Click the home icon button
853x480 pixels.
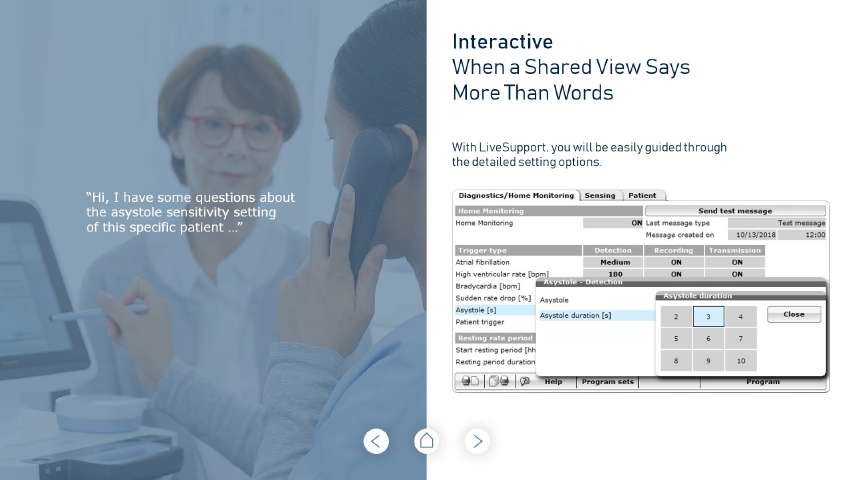[x=427, y=440]
